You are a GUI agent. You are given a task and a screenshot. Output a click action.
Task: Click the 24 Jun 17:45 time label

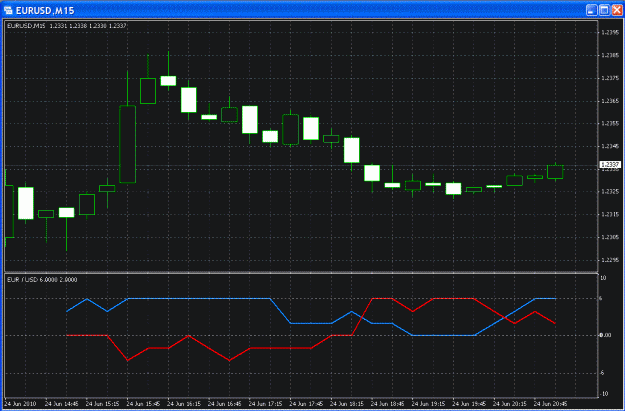[x=306, y=404]
